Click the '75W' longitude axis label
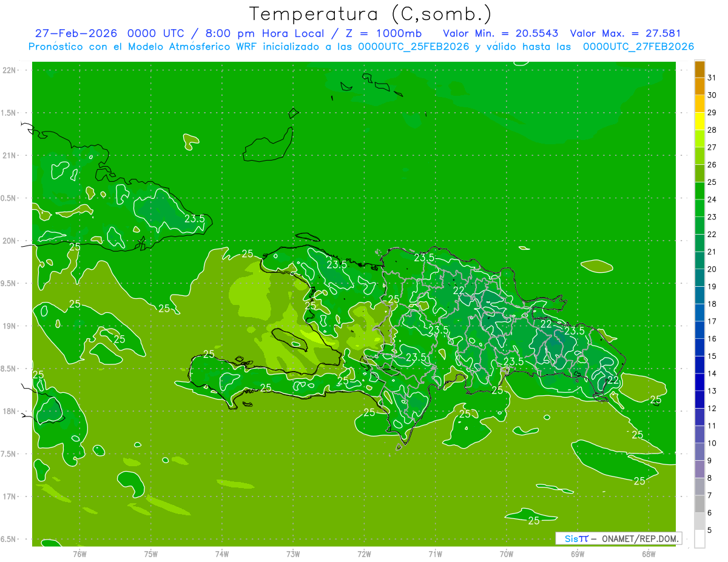 150,554
